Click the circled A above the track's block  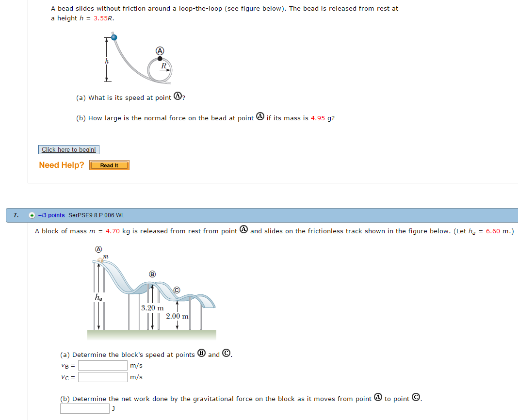[98, 249]
